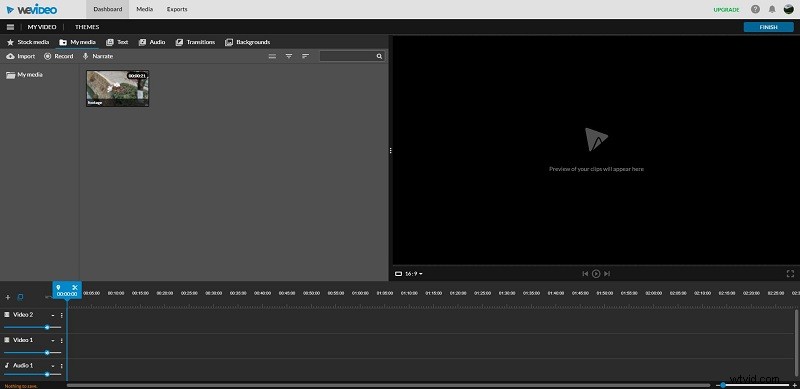This screenshot has width=800, height=389.
Task: Click the horizontal timeline scrollbar
Action: (388, 385)
